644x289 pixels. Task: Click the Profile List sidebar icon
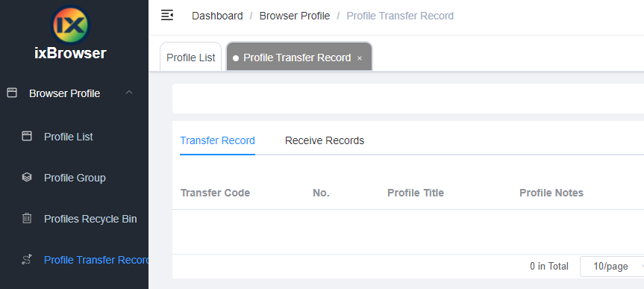pos(27,136)
